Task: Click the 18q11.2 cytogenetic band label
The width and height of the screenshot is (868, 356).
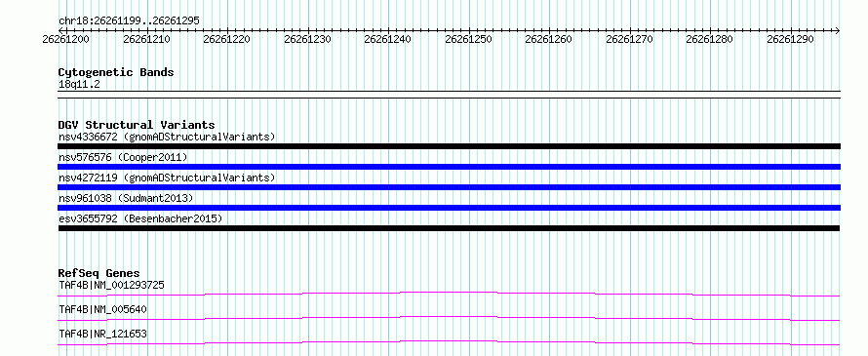Action: [x=79, y=85]
